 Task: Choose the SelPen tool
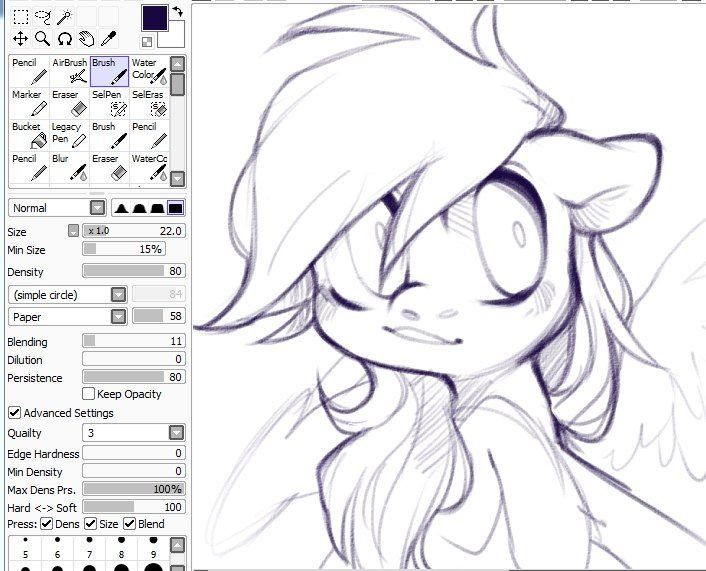tap(109, 103)
